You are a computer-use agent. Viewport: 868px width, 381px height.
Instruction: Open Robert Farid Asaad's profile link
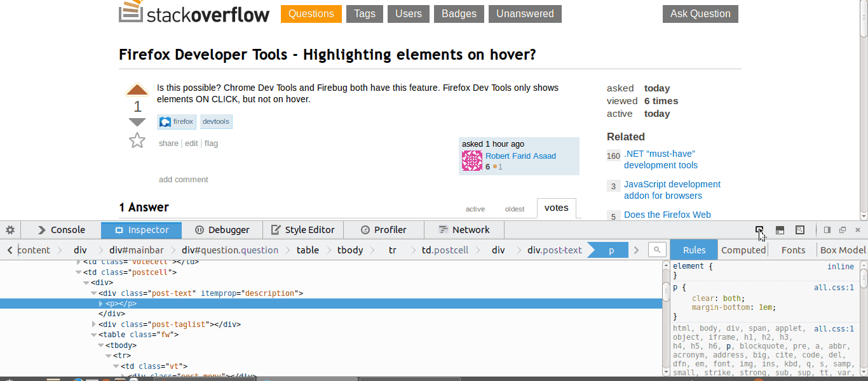tap(520, 156)
